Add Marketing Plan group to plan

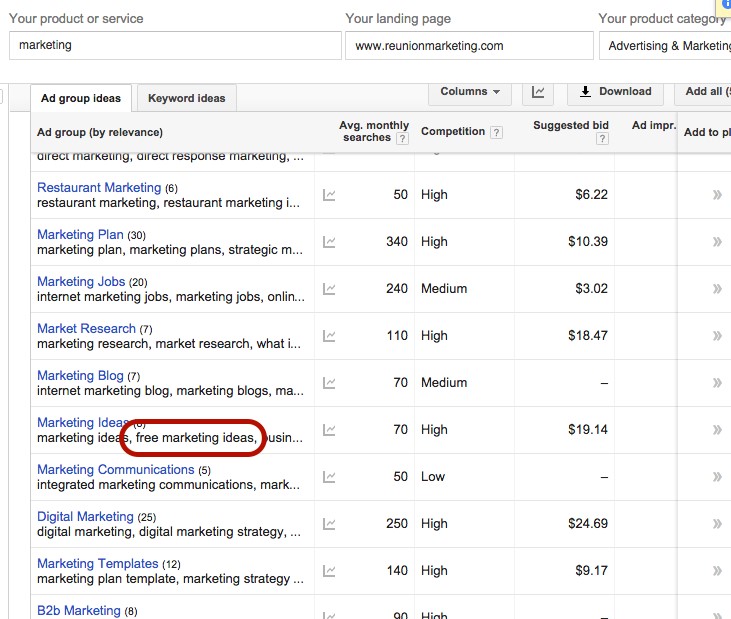(x=717, y=242)
